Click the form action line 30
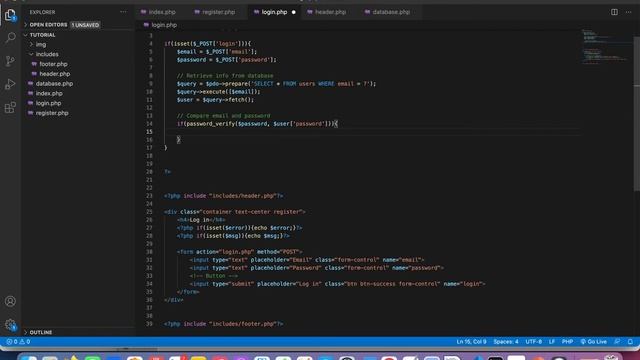This screenshot has width=640, height=360. click(240, 252)
